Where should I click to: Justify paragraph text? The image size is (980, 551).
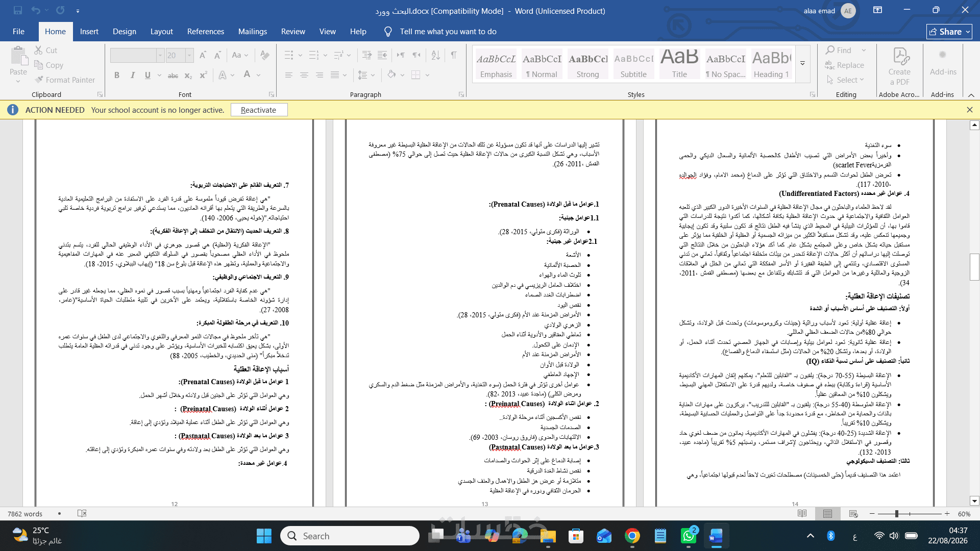tap(335, 75)
